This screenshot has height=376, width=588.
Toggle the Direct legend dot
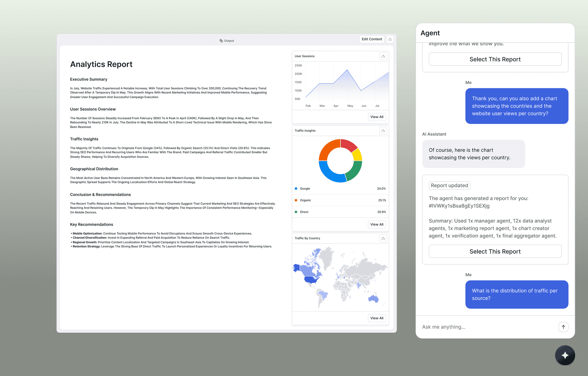coord(296,212)
